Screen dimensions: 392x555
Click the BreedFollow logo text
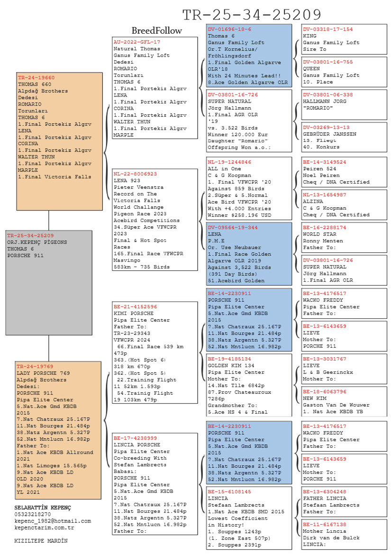tap(156, 31)
